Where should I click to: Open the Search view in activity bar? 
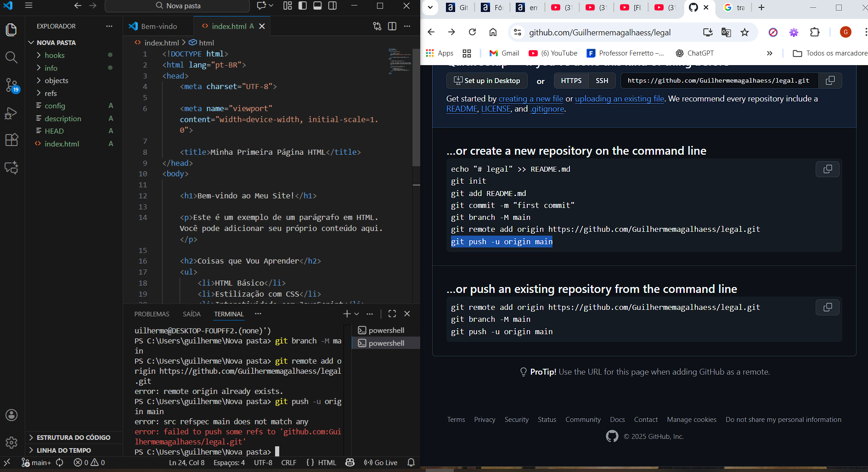coord(11,57)
